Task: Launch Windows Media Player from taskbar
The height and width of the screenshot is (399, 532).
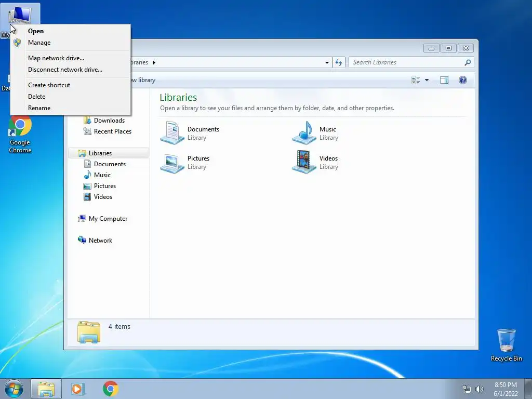Action: pos(77,389)
